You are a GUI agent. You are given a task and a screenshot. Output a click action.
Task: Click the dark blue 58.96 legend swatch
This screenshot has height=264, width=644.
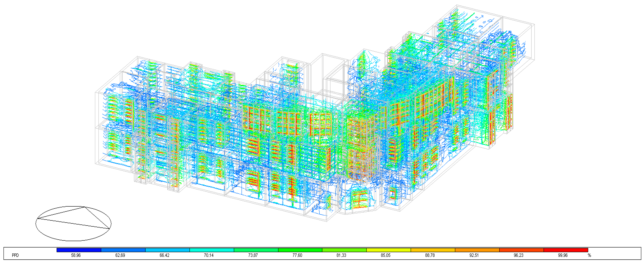coord(79,250)
